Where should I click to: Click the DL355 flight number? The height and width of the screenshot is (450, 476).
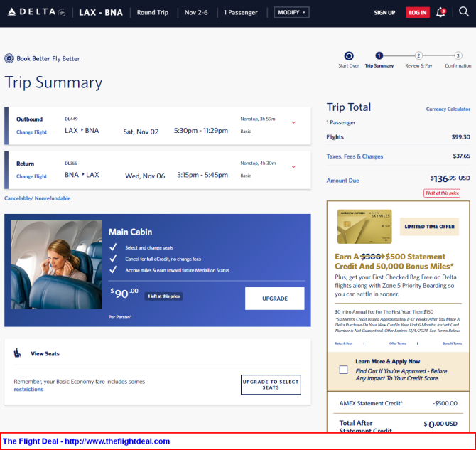click(x=71, y=164)
